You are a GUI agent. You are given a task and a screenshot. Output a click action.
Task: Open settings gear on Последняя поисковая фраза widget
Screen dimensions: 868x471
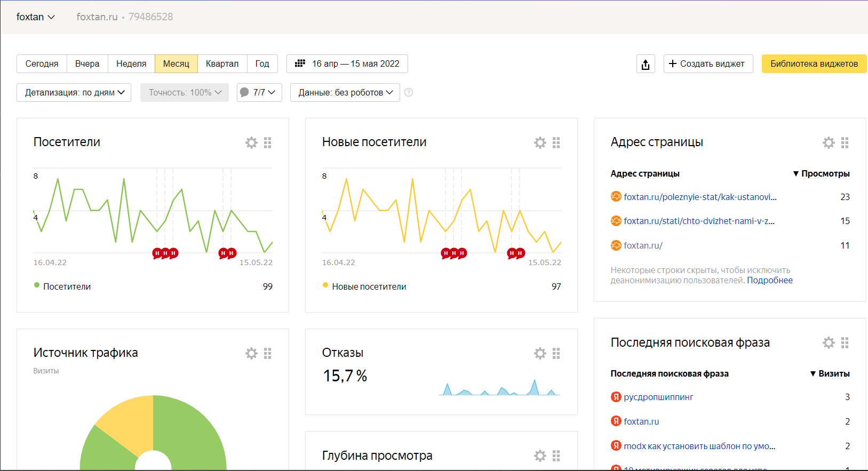click(829, 342)
